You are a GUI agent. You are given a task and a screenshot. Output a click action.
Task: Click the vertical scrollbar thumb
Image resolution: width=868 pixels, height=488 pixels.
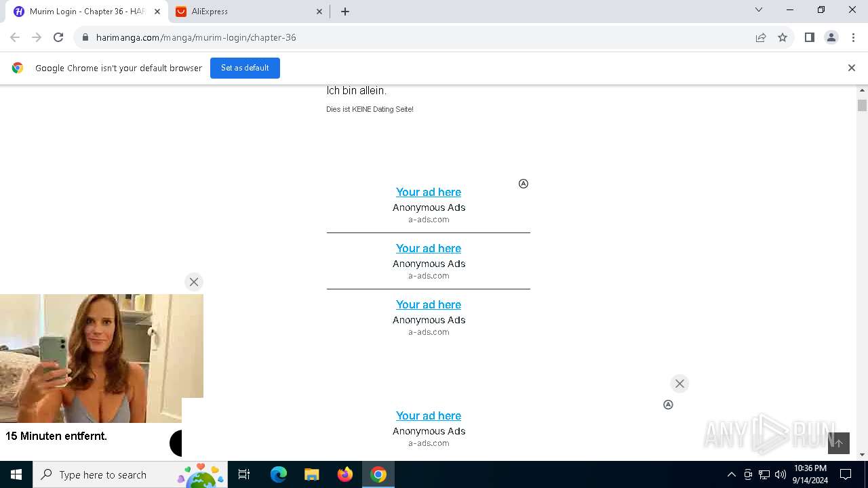point(862,105)
